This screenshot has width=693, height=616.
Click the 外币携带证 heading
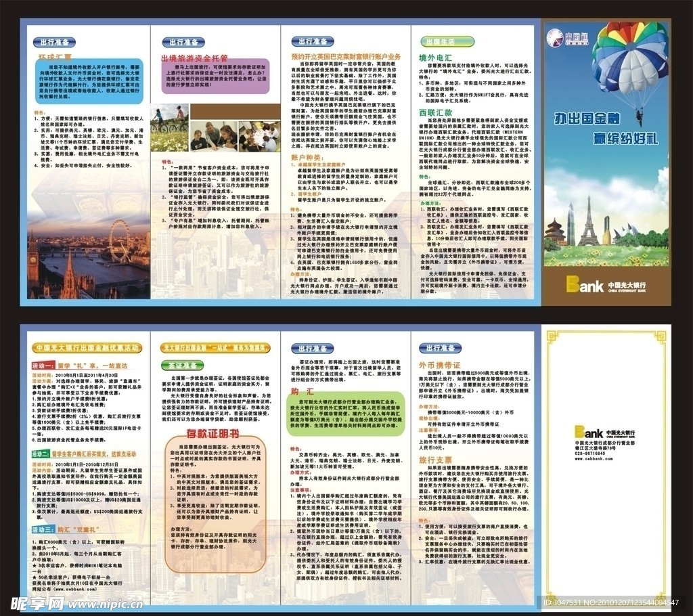[439, 365]
